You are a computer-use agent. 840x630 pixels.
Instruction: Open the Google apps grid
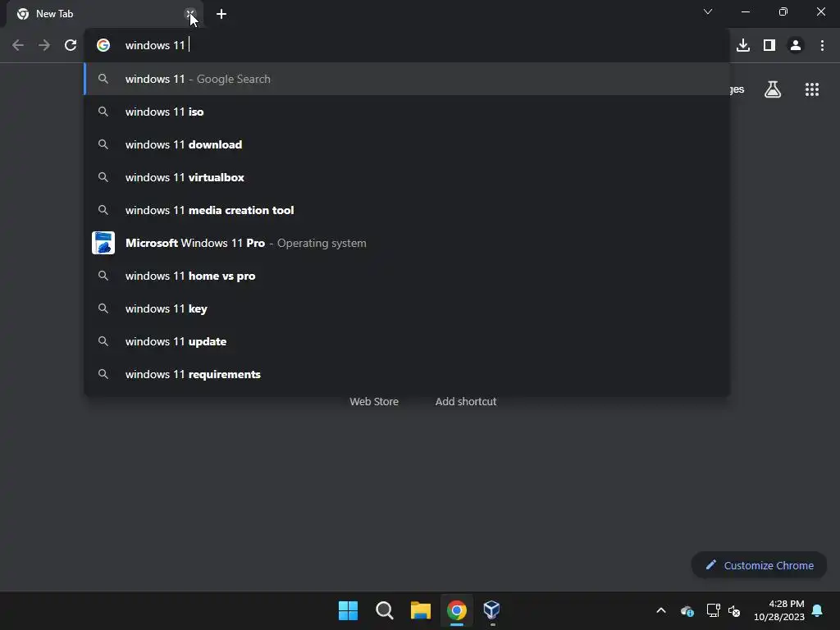coord(811,89)
